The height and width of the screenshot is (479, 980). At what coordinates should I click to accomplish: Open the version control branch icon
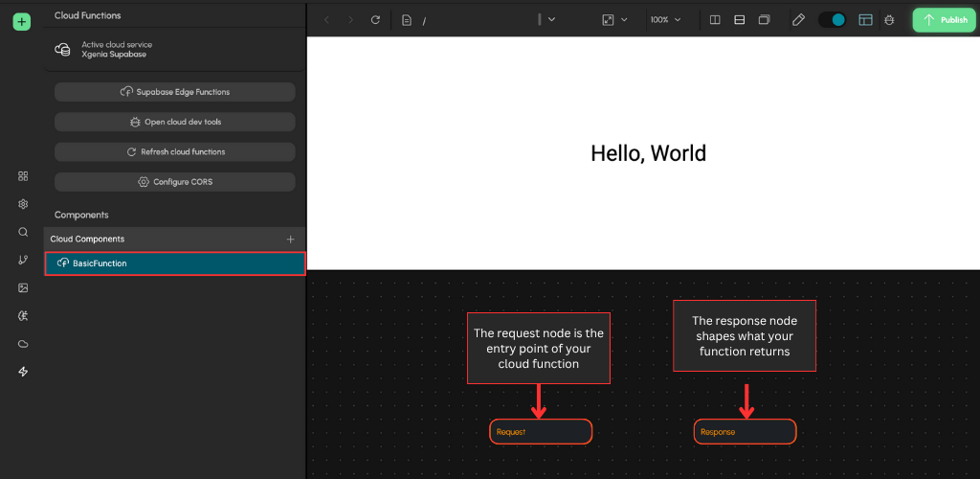coord(23,260)
